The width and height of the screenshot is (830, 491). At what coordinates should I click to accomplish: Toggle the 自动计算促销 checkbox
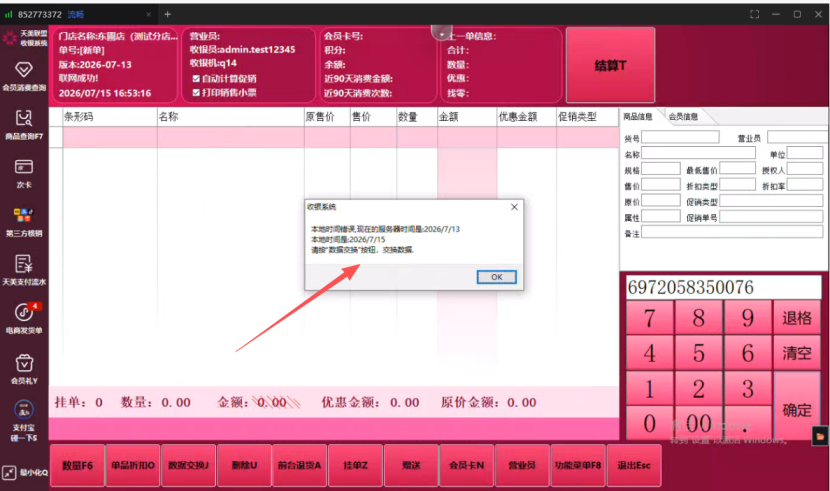(196, 78)
